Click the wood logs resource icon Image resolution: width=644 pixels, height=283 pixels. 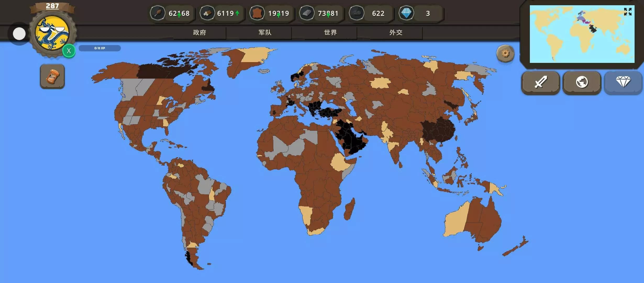[x=207, y=13]
